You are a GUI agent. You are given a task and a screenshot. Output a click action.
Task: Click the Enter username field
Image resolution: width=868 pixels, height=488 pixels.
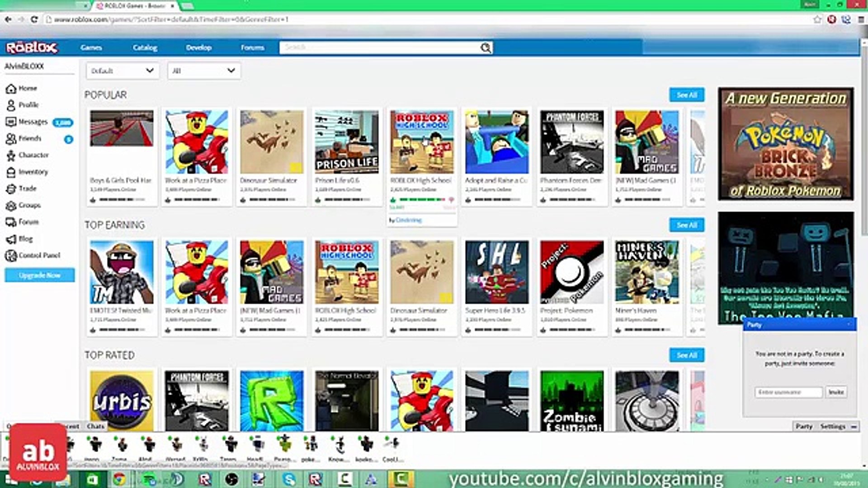[x=788, y=392]
